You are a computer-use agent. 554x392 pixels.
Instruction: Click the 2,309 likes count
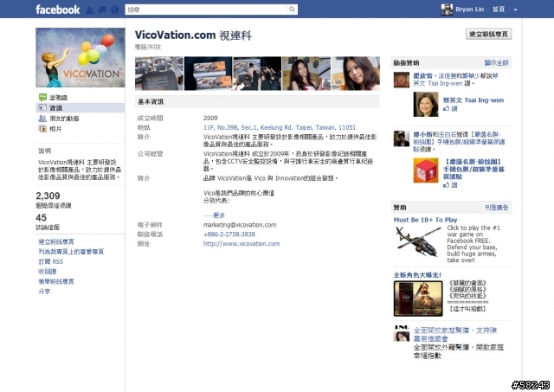point(48,196)
